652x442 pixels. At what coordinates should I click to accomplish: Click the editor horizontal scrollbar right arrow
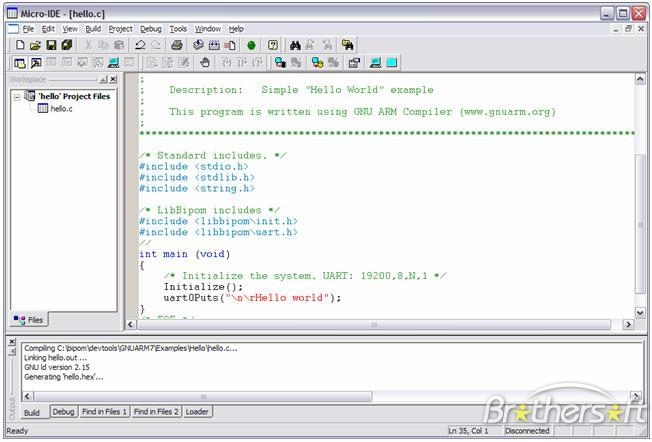point(628,324)
